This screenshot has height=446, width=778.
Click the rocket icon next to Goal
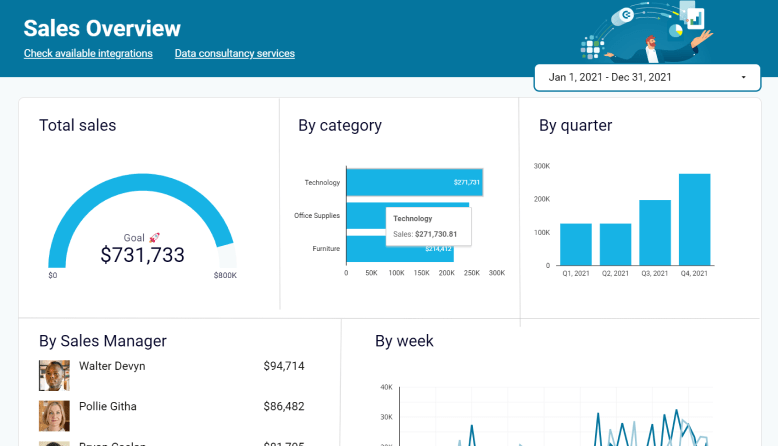point(154,238)
